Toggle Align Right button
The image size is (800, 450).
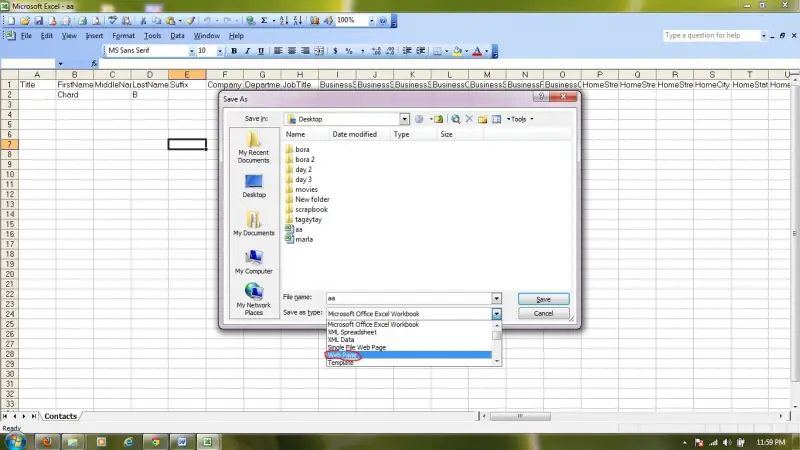[305, 51]
